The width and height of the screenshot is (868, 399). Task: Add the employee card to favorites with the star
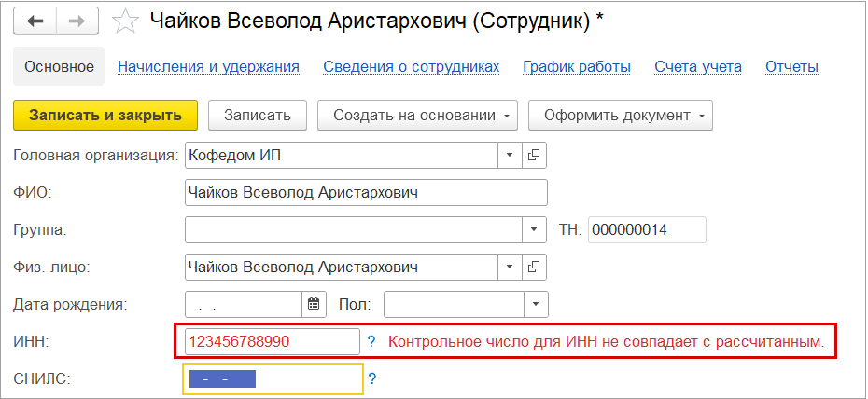click(x=124, y=21)
